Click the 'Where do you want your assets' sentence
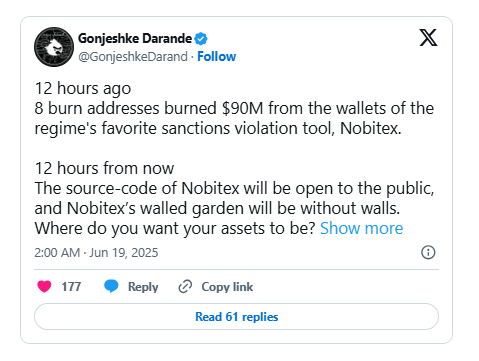The width and height of the screenshot is (479, 361). tap(175, 229)
